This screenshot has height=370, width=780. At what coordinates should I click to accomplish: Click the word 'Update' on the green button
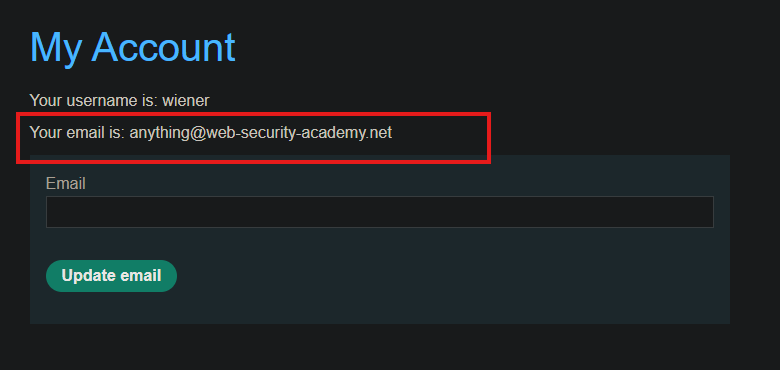click(x=88, y=276)
